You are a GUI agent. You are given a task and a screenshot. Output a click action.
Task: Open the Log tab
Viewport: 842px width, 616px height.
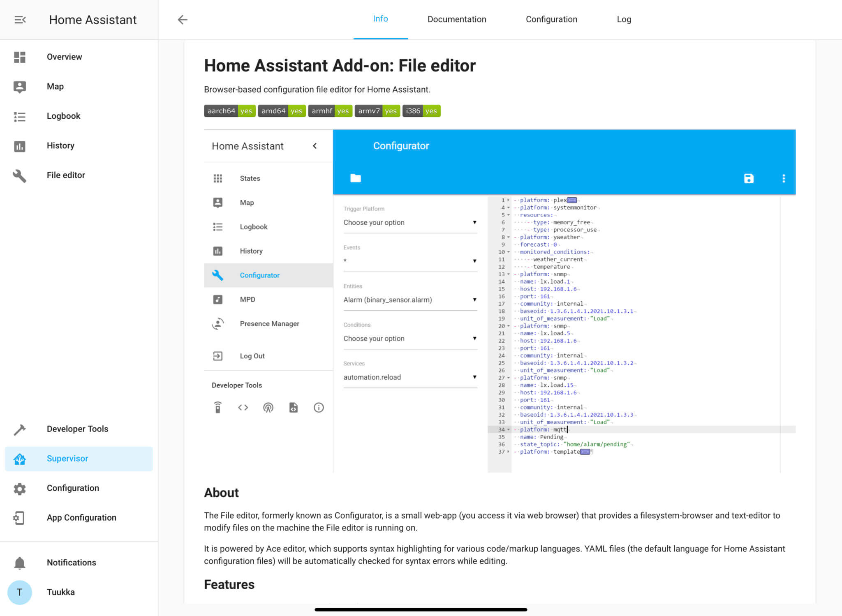624,19
